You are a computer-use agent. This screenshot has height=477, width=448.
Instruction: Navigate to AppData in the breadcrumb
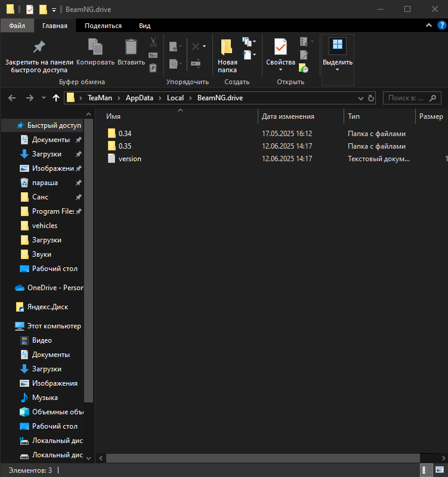point(140,98)
